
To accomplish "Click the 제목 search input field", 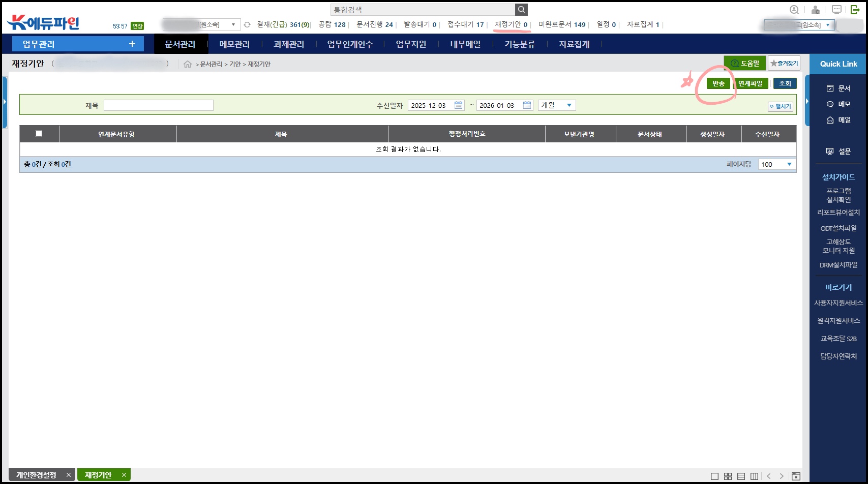I will point(158,105).
